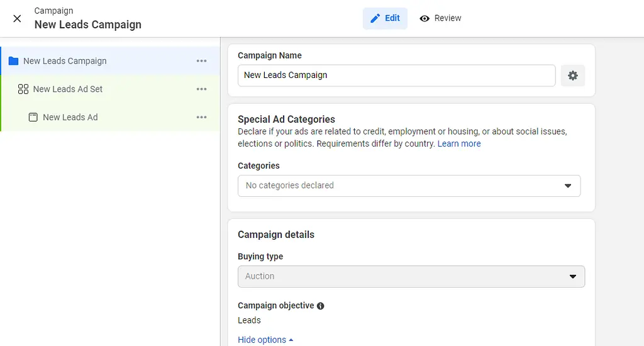This screenshot has width=644, height=346.
Task: Click the New Leads Campaign header title
Action: (x=88, y=25)
